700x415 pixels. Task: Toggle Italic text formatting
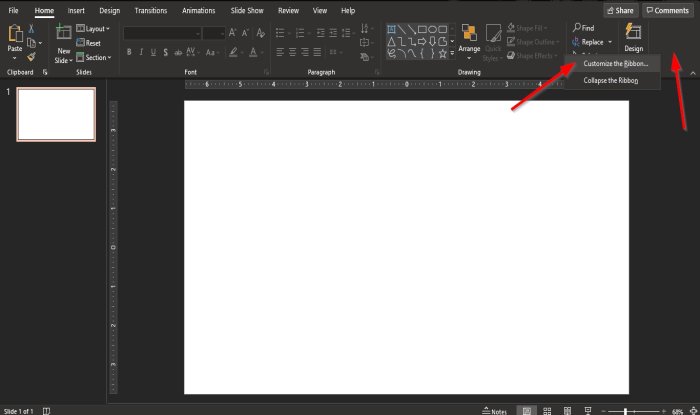pos(143,52)
